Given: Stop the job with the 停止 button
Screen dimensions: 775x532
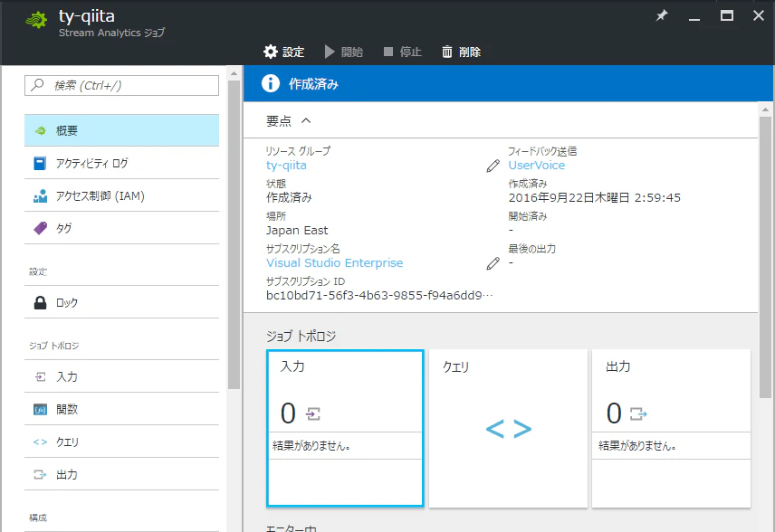Looking at the screenshot, I should [403, 52].
